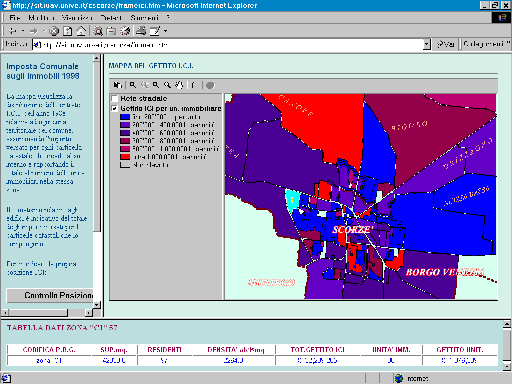Click the Controlla Posizione button
Viewport: 512px width, 384px height.
tap(50, 295)
